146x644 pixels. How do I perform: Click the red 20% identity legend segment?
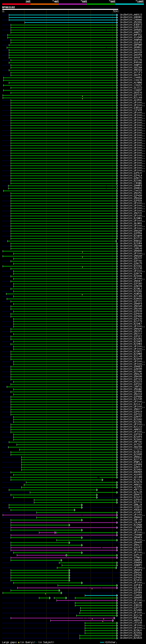(16, 4)
